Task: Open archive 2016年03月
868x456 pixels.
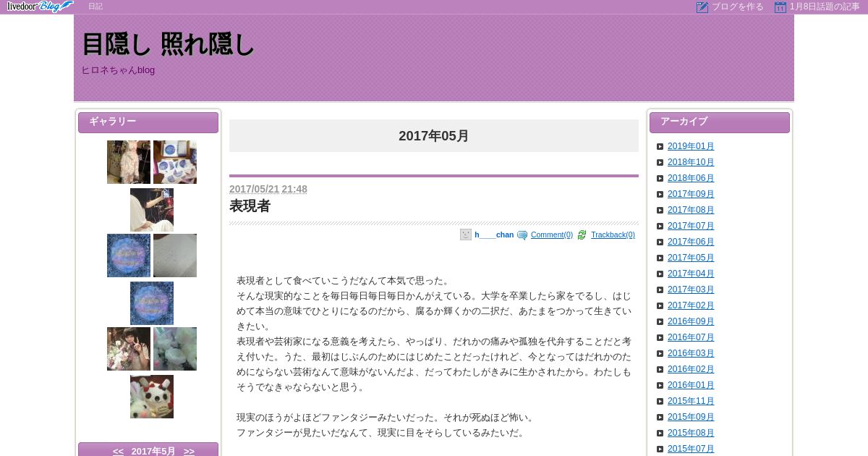Action: coord(691,353)
